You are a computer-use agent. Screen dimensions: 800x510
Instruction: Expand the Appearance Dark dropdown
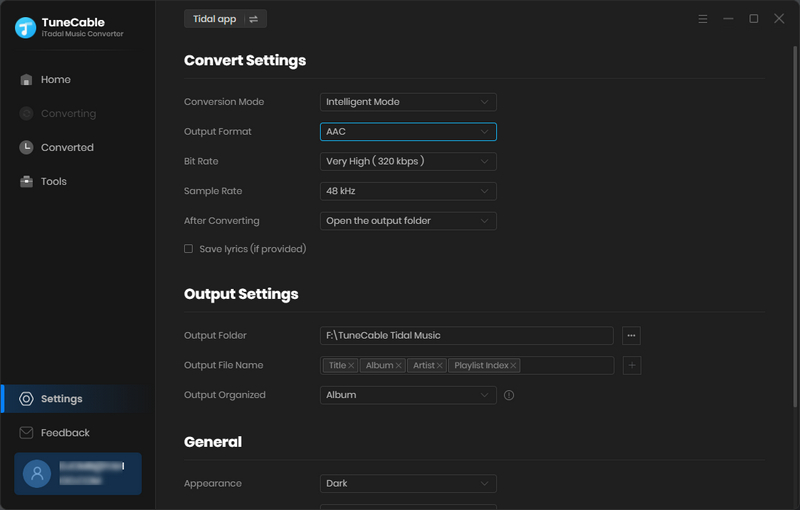pos(408,483)
